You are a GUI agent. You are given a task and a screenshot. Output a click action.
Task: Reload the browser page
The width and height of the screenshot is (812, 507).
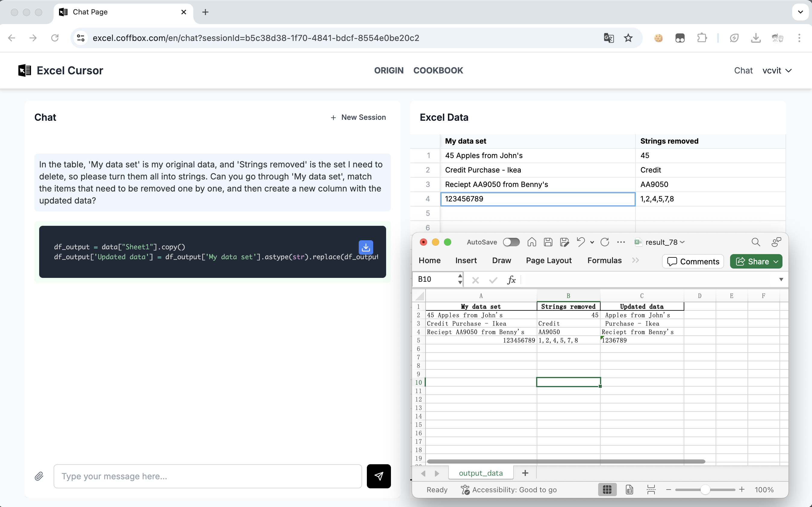point(55,38)
